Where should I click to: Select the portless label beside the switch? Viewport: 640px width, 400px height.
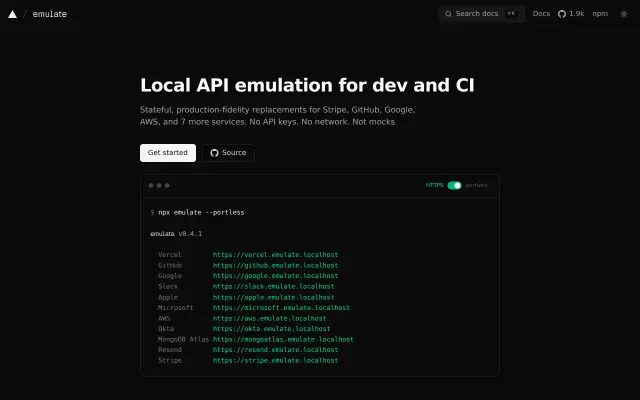tap(476, 185)
